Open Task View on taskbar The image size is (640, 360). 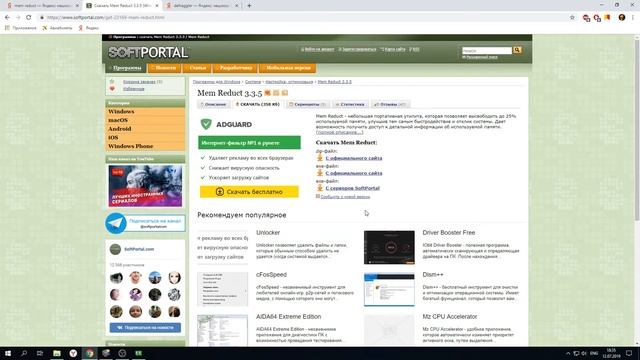pyautogui.click(x=40, y=353)
